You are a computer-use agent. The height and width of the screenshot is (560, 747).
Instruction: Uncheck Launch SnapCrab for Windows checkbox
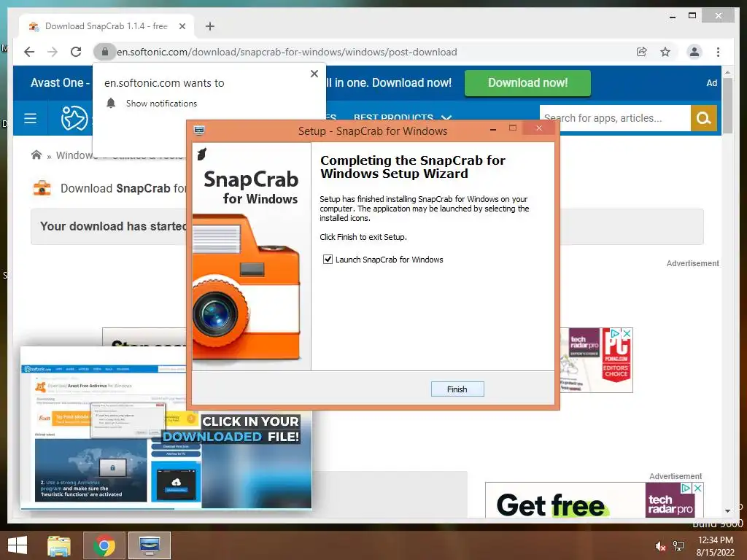(328, 260)
